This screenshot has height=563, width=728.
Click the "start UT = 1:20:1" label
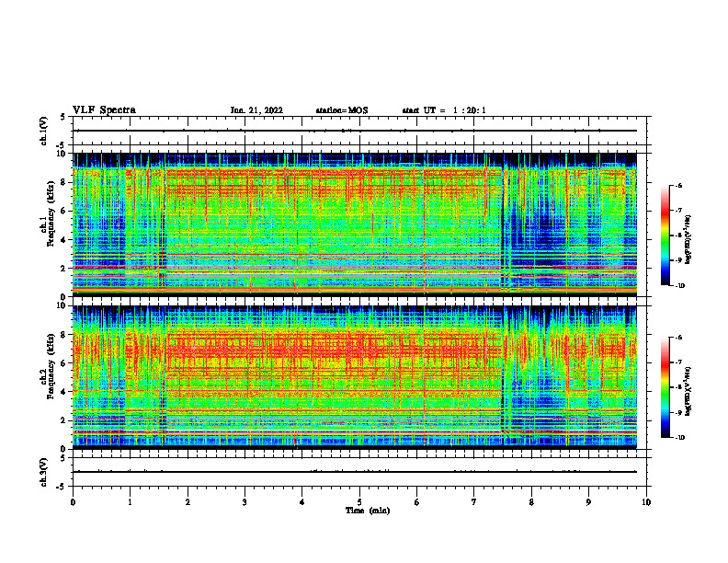tap(444, 110)
